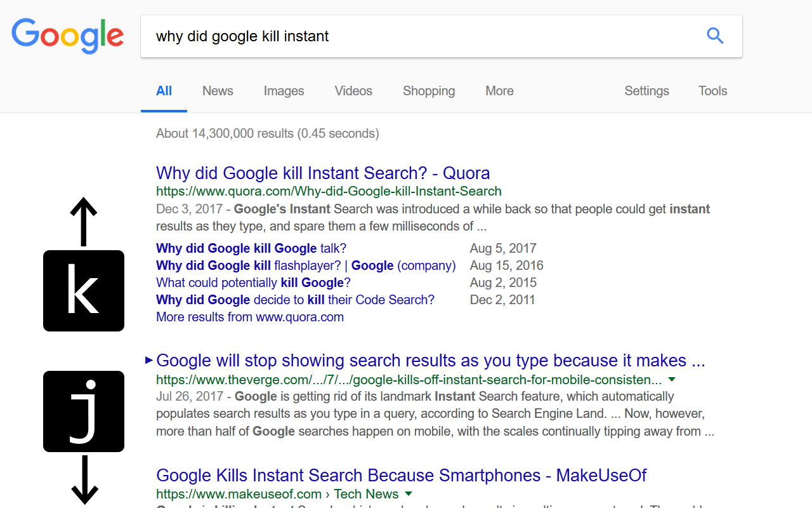Click the Google logo
The width and height of the screenshot is (812, 508).
[67, 36]
